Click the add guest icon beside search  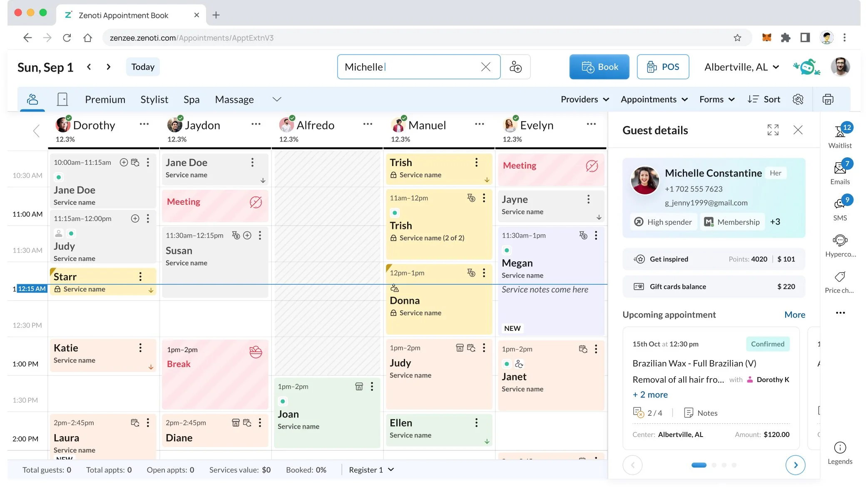click(x=515, y=67)
